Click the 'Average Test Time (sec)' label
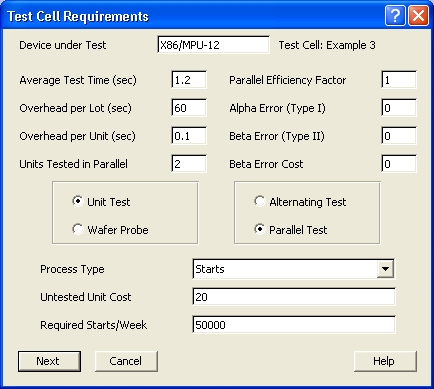 click(x=78, y=80)
